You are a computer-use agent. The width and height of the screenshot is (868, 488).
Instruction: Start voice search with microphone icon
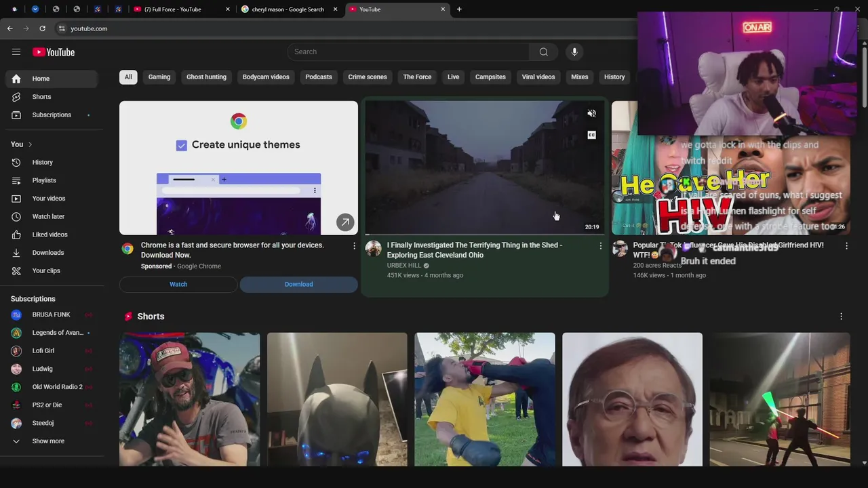(574, 52)
